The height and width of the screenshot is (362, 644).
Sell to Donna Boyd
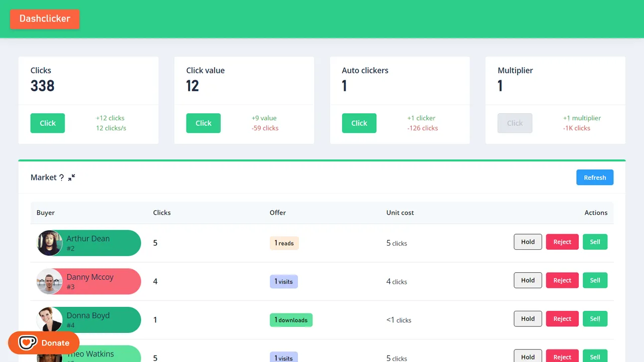(x=595, y=319)
